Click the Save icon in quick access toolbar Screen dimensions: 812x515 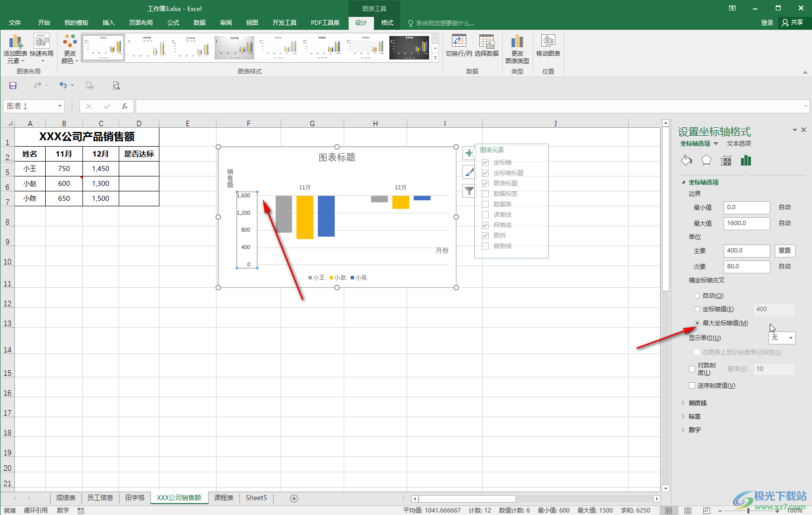[x=13, y=86]
